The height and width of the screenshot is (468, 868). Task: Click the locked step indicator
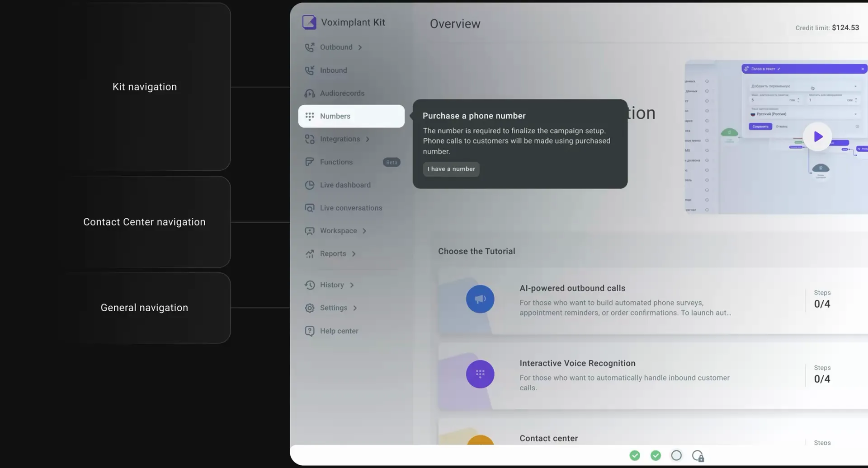click(698, 456)
